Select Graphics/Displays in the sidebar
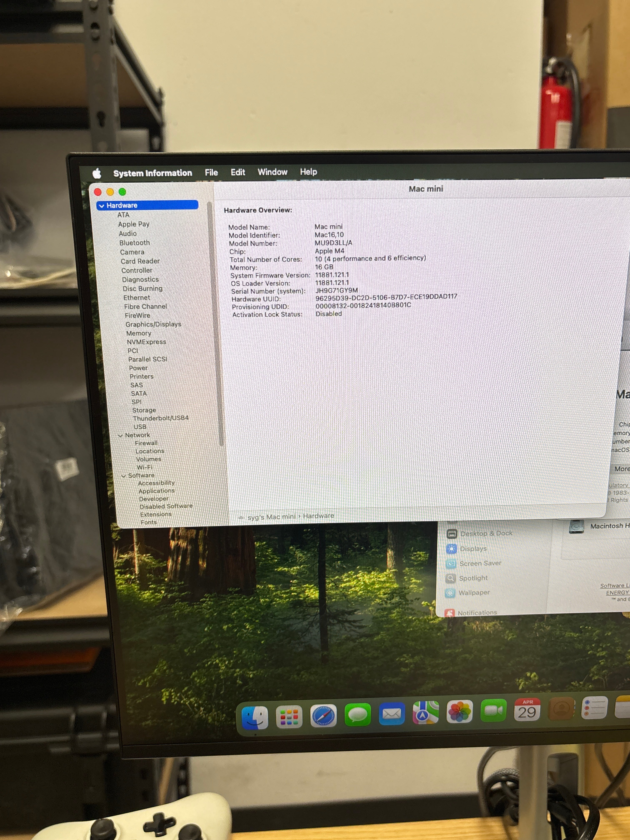630x840 pixels. tap(153, 324)
